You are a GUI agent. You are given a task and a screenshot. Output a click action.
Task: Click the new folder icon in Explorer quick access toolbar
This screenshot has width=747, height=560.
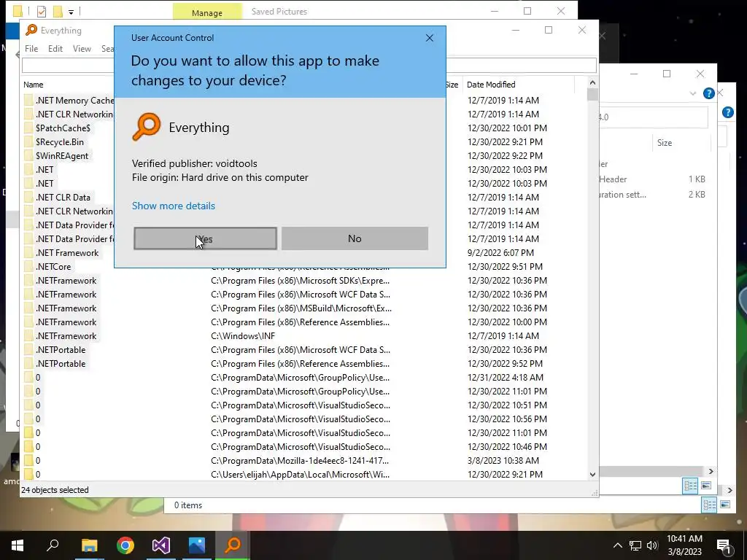click(58, 11)
